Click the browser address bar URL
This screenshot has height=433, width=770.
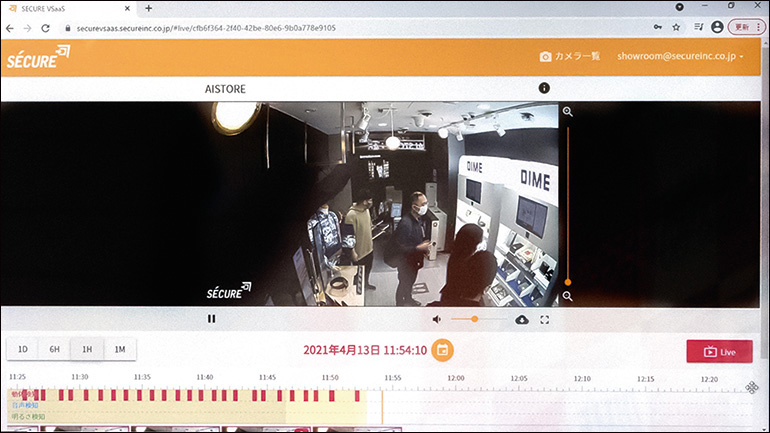(206, 28)
